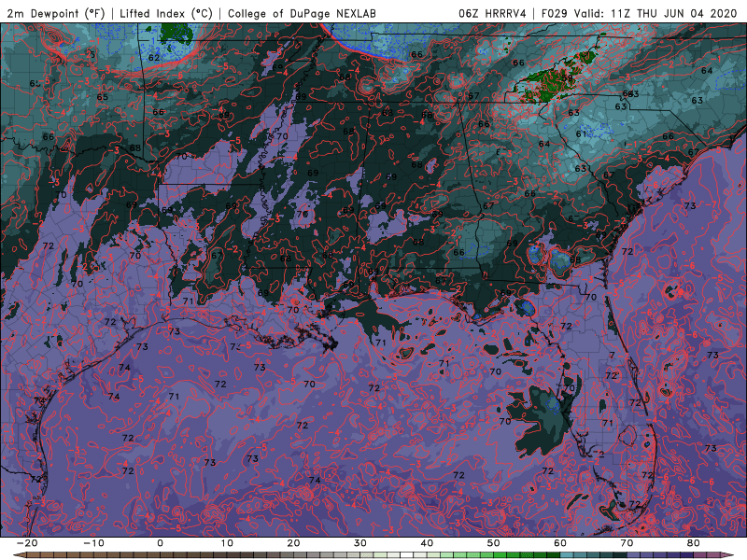Click the 40 label on the color scale

427,543
